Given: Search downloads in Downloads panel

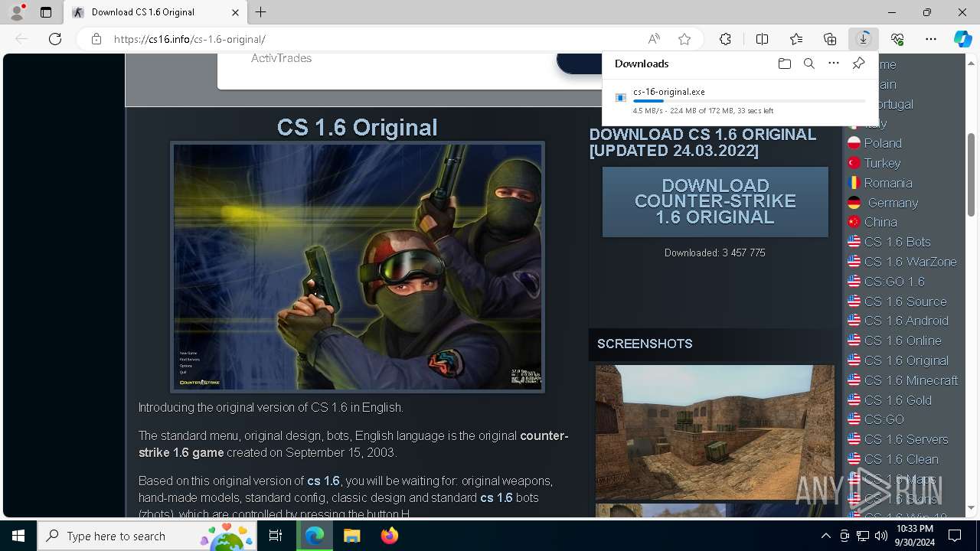Looking at the screenshot, I should [808, 64].
